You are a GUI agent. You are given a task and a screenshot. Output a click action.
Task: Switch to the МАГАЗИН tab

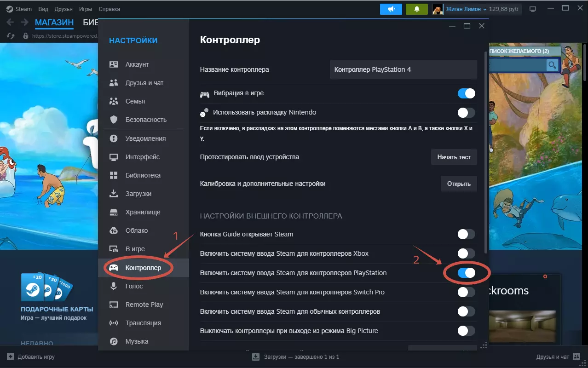(x=54, y=23)
